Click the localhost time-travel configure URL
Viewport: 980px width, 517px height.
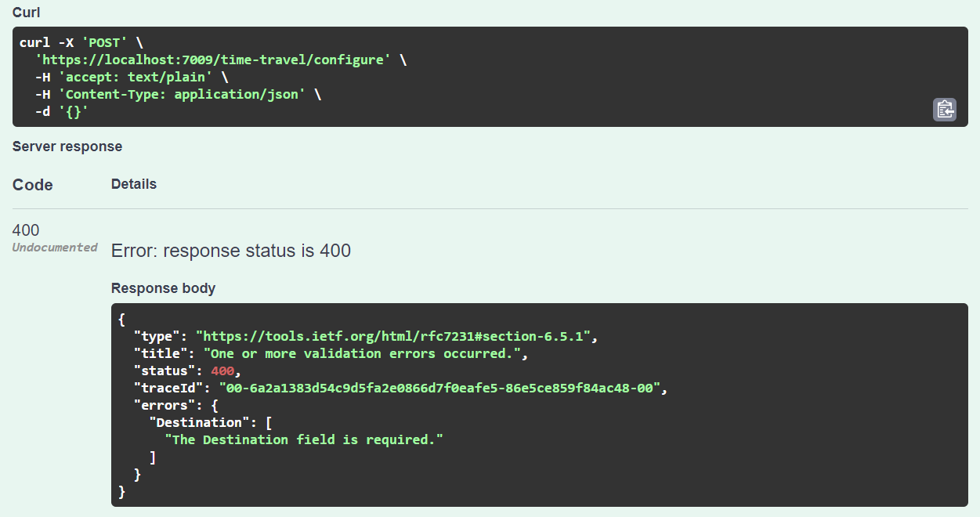pos(213,60)
